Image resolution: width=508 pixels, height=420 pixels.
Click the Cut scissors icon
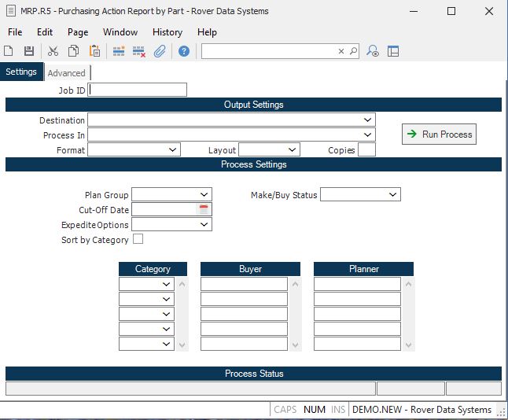53,51
